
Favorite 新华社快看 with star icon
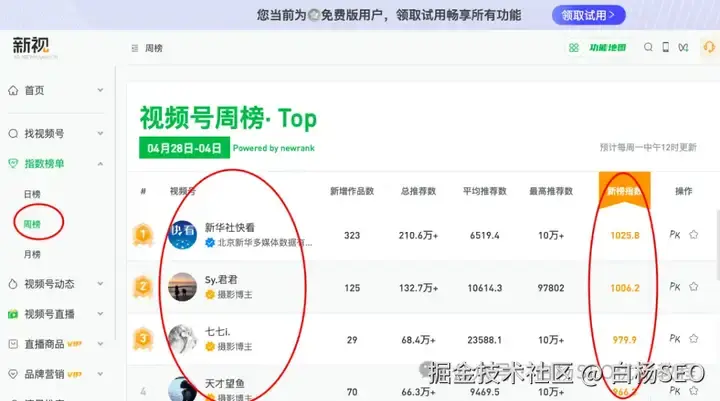tap(693, 235)
